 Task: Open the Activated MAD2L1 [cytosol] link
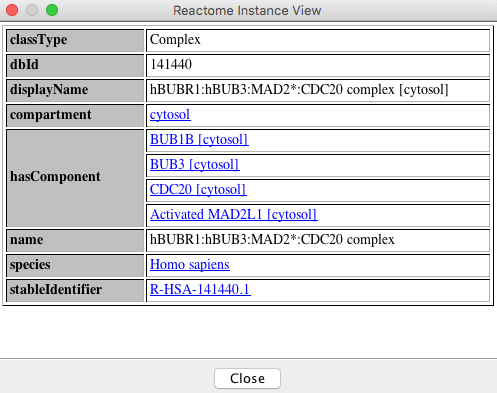tap(233, 215)
